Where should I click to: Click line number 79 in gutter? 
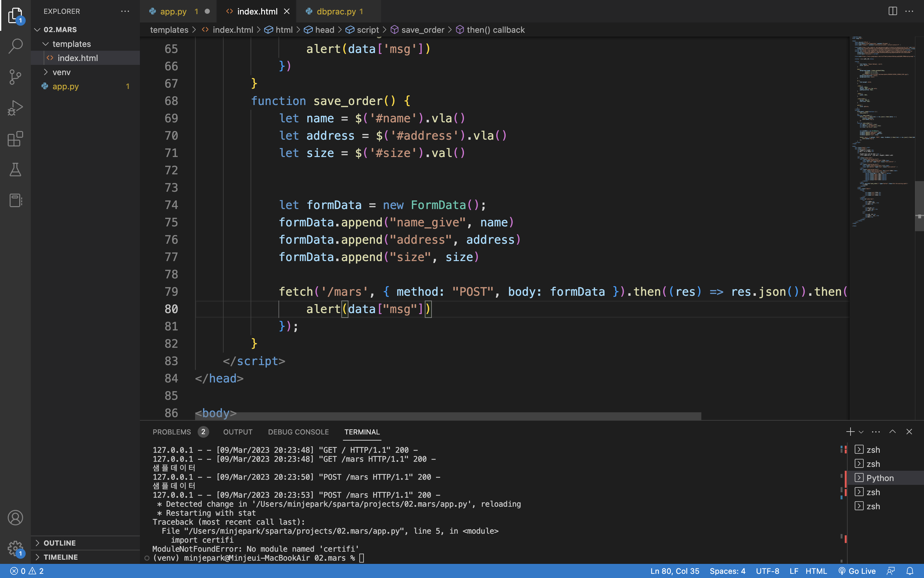(x=171, y=292)
